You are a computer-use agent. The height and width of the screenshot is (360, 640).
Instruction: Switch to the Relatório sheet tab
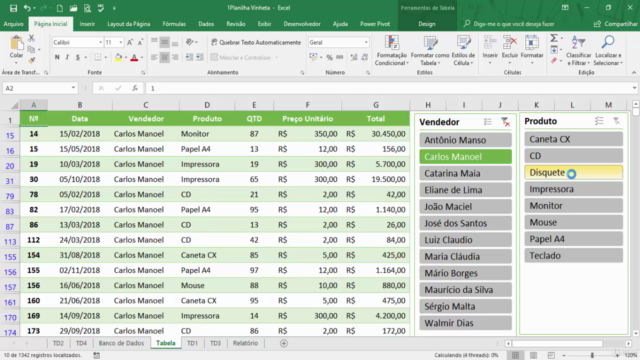tap(245, 343)
